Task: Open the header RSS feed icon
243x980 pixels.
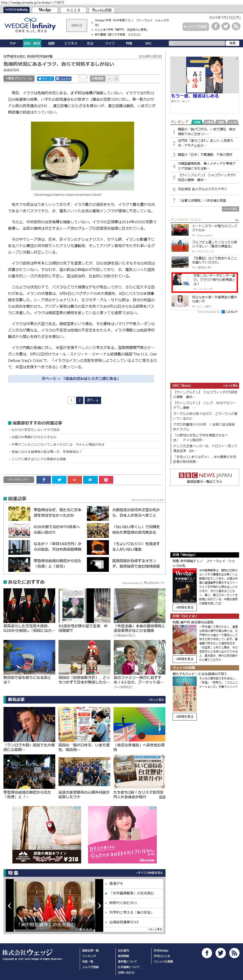Action: (236, 26)
